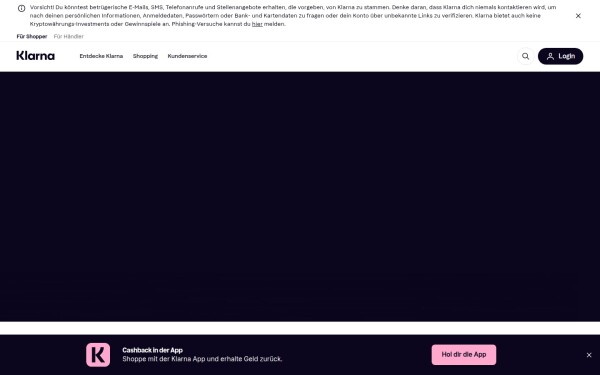This screenshot has width=600, height=375.
Task: Click 'Shoppe mit der Klarna App' text
Action: coord(202,359)
